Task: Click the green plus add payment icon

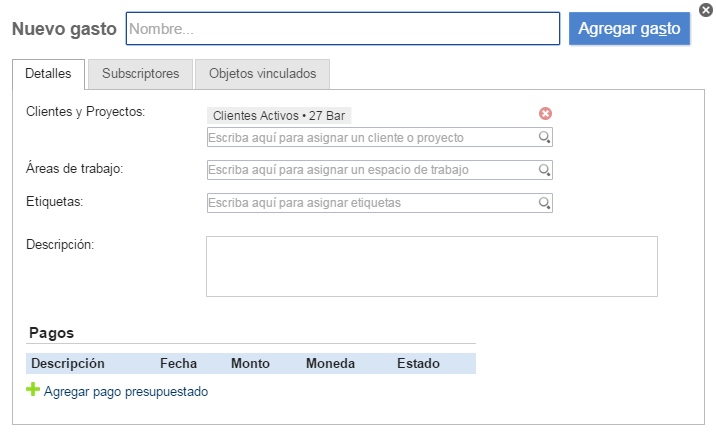Action: [32, 391]
